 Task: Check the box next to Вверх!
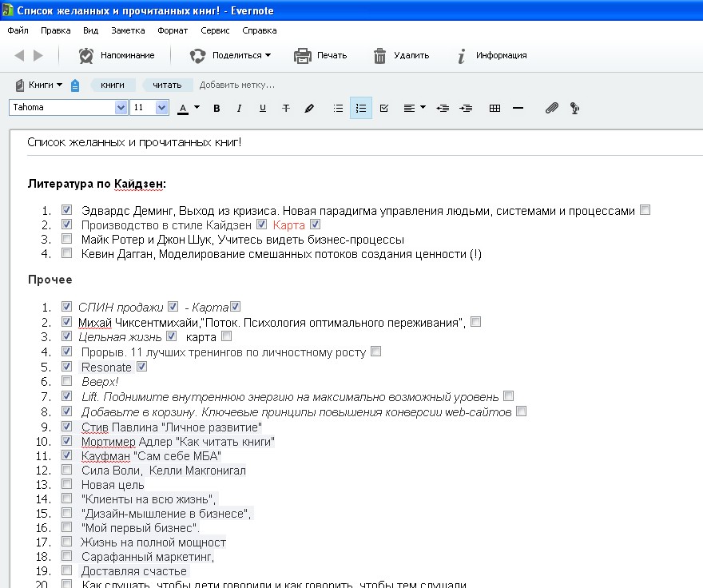pyautogui.click(x=66, y=381)
